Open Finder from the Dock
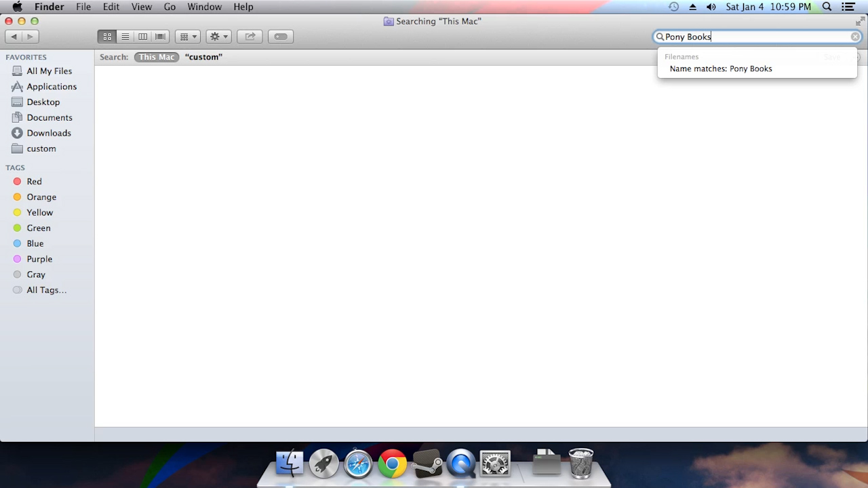 [290, 464]
